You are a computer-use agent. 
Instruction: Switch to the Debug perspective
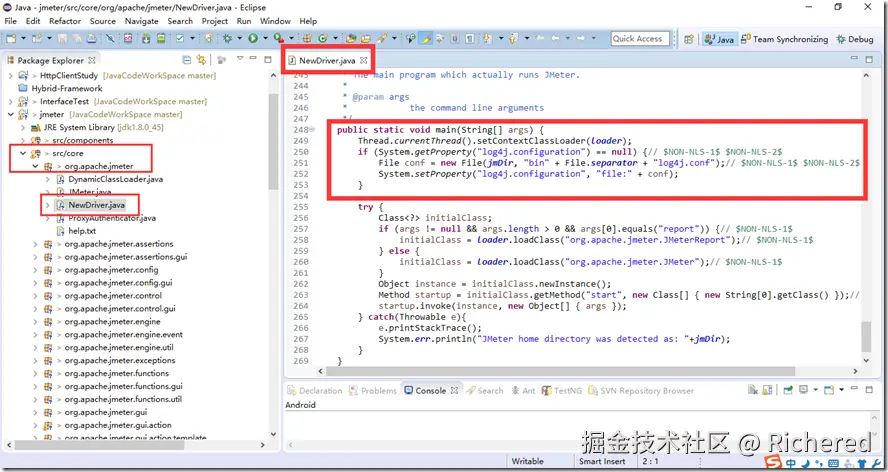pos(855,39)
